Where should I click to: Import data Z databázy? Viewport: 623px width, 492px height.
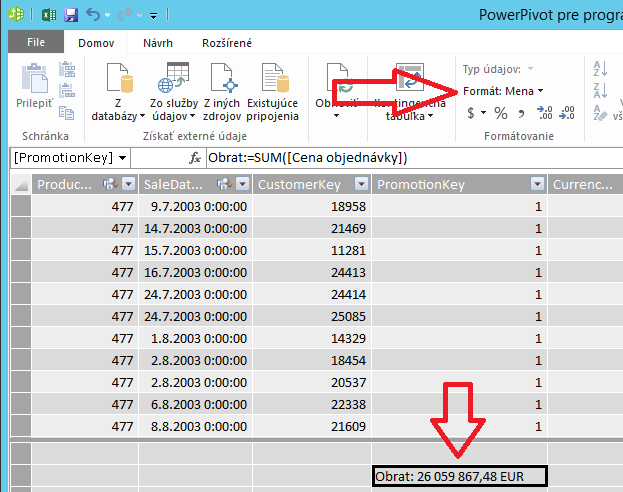click(118, 92)
